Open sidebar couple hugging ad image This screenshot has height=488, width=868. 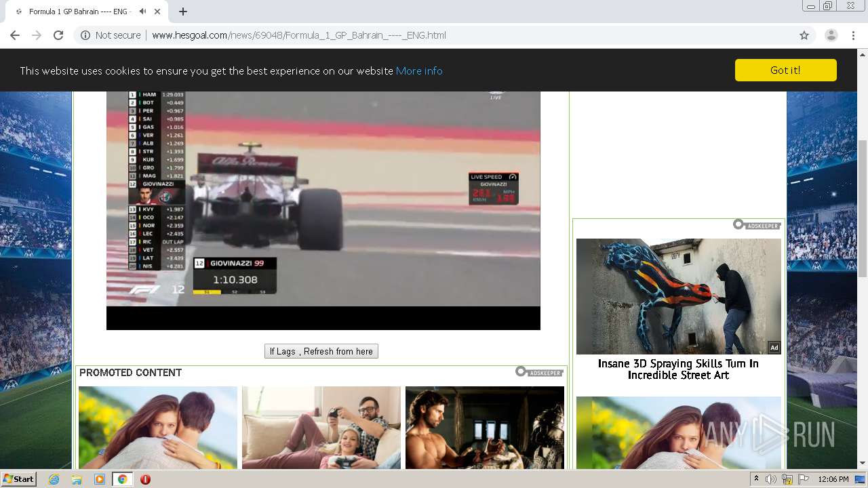pos(679,432)
